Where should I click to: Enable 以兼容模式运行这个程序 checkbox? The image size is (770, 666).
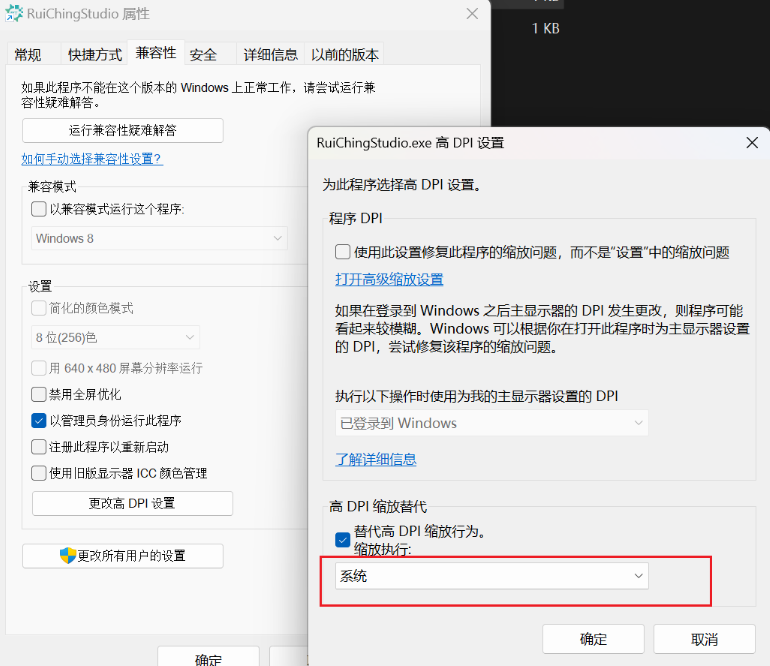point(39,209)
